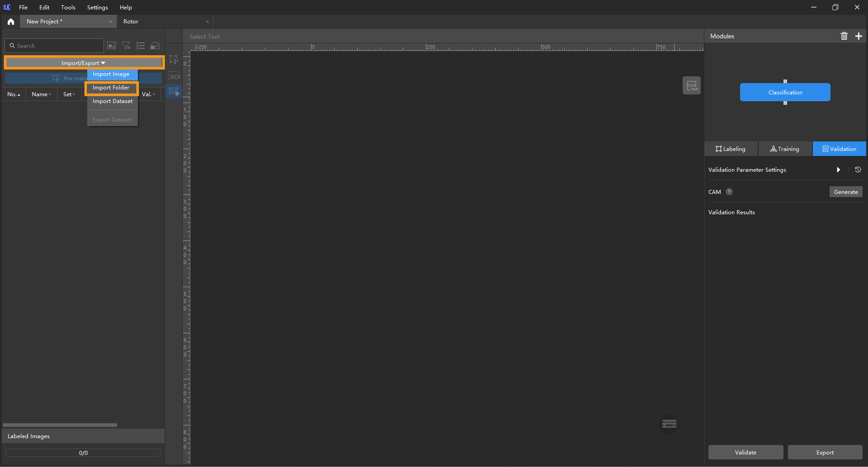Reset validation parameters with the history icon

click(858, 170)
